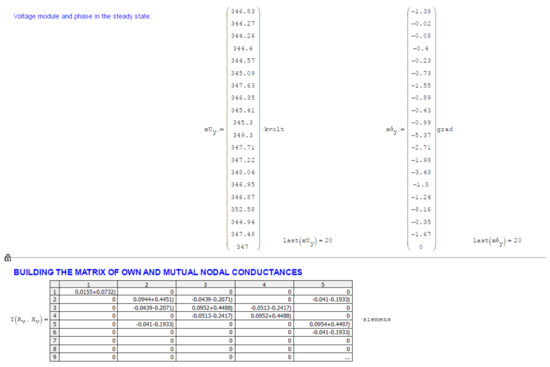This screenshot has height=367, width=550.
Task: Select voltage value 344.26
Action: pyautogui.click(x=243, y=36)
